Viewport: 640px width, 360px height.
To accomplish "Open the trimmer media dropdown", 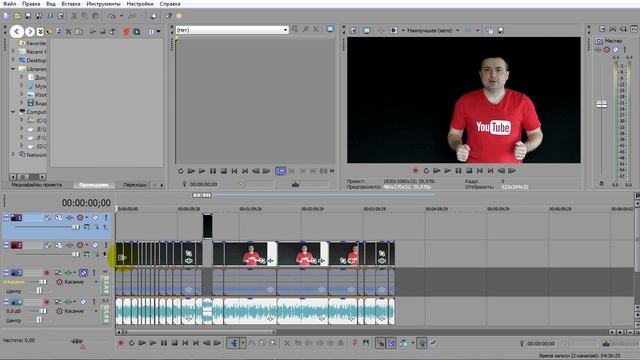I will [x=285, y=30].
